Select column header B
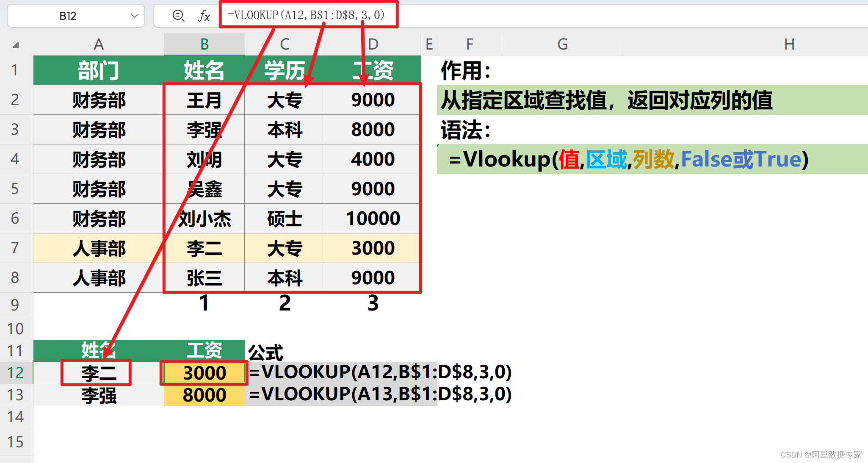The image size is (868, 463). point(205,44)
